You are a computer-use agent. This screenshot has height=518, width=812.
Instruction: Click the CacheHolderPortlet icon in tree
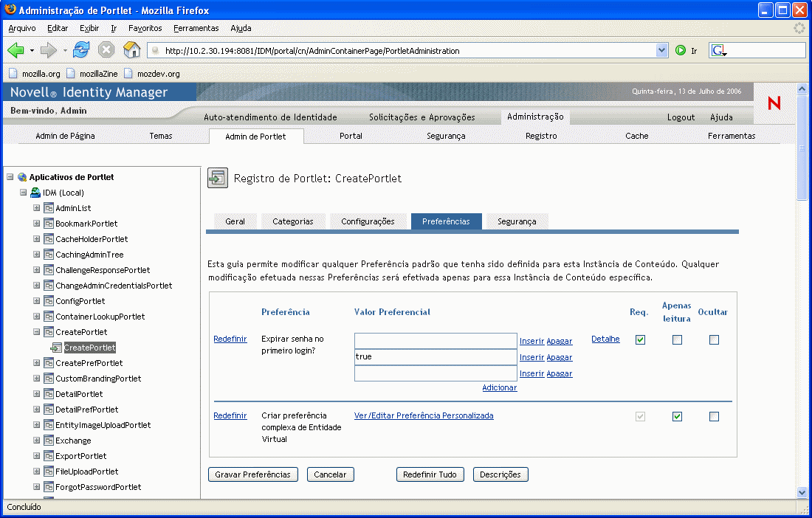click(x=49, y=239)
